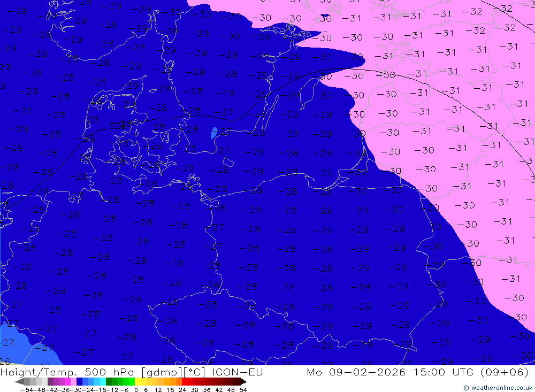The image size is (535, 392).
Task: Click the dark blue legend swatch at -30
Action: pyautogui.click(x=79, y=381)
